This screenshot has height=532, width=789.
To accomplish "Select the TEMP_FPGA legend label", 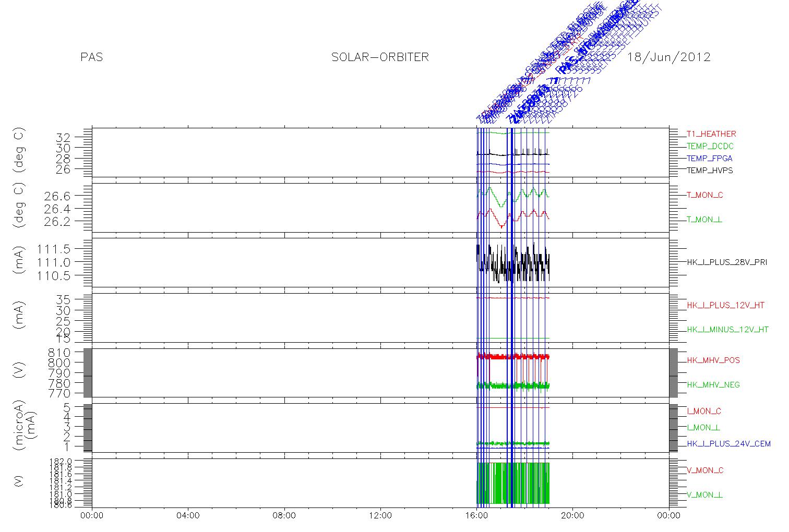I will (x=709, y=159).
